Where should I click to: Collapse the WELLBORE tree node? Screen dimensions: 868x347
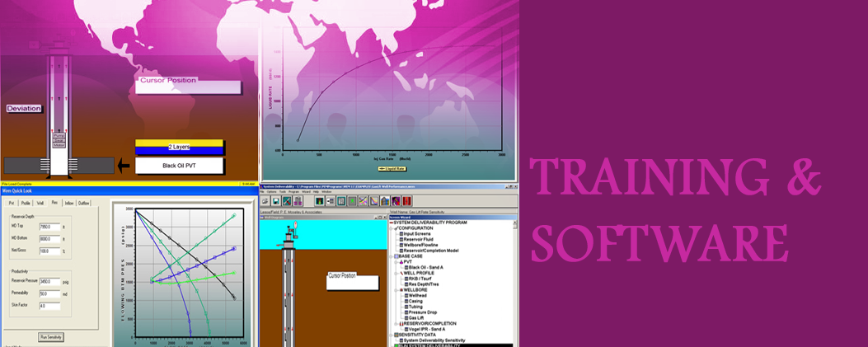click(x=396, y=290)
